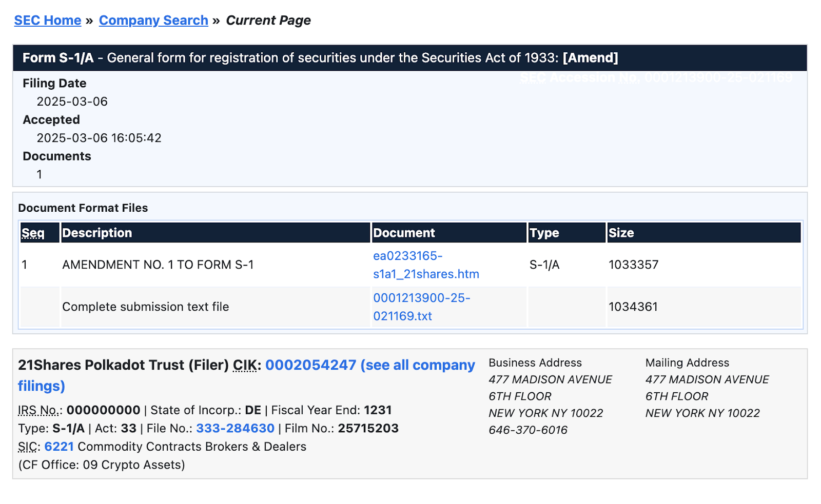Open SIC code 6221 link

[58, 447]
